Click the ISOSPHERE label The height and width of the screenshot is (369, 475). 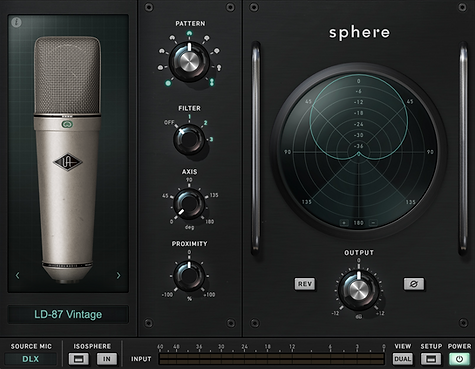(92, 346)
